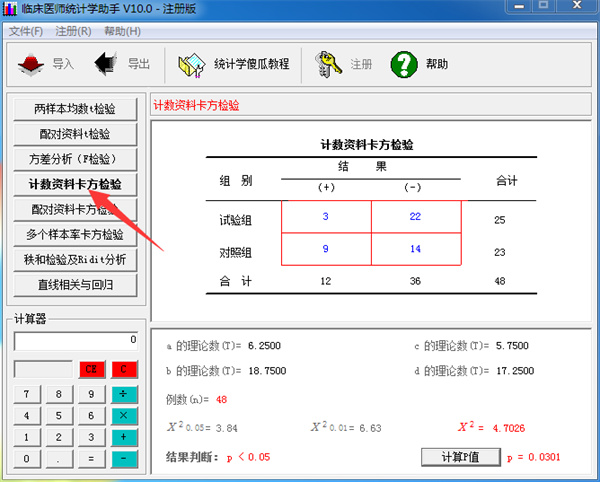
Task: Click calculator key 6
Action: point(91,415)
